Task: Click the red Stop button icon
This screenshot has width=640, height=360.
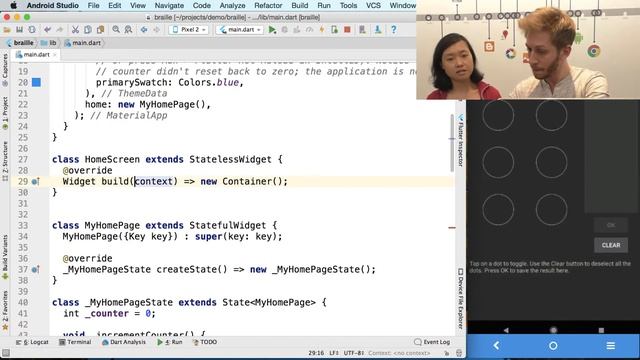Action: pyautogui.click(x=347, y=30)
